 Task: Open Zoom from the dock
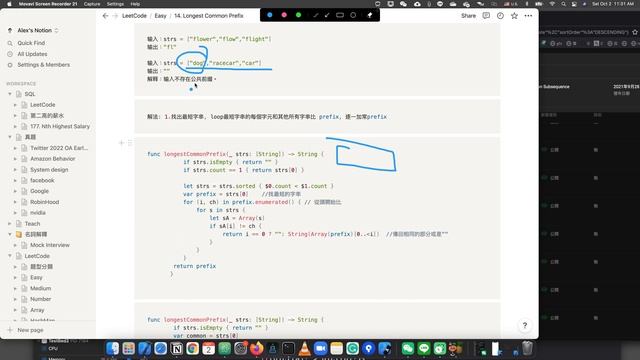point(320,349)
